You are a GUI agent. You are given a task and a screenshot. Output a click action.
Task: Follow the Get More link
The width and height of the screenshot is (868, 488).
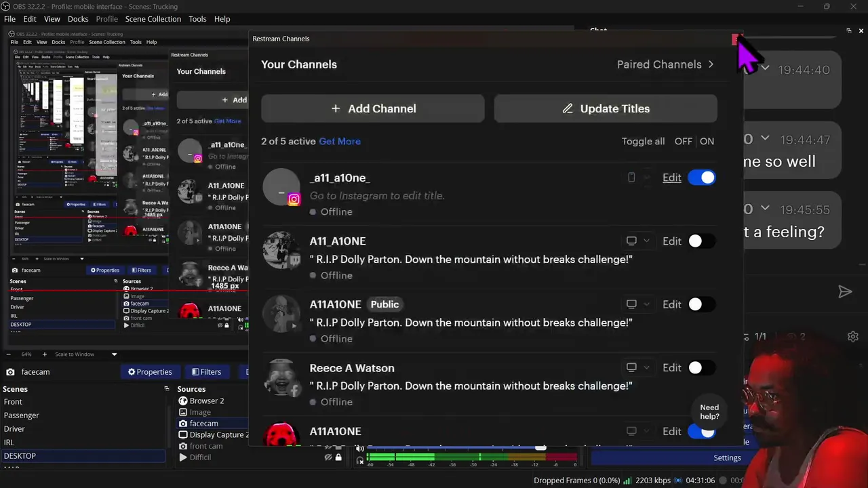[340, 141]
